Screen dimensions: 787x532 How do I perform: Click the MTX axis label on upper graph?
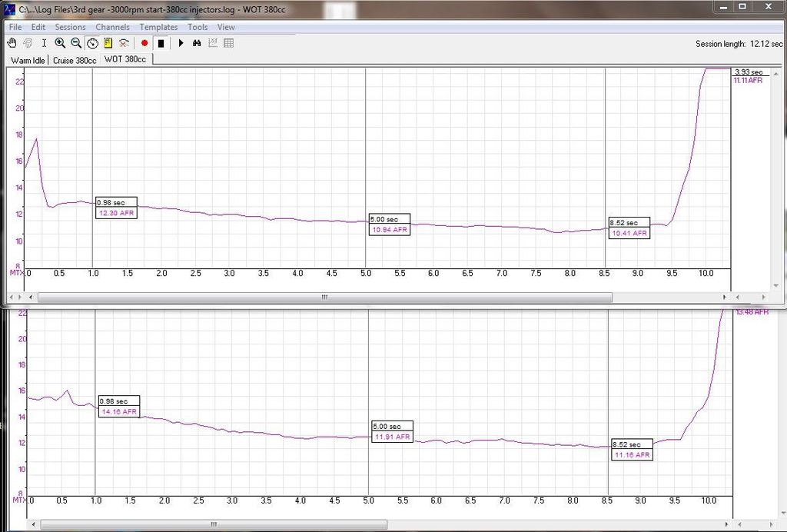pyautogui.click(x=17, y=272)
